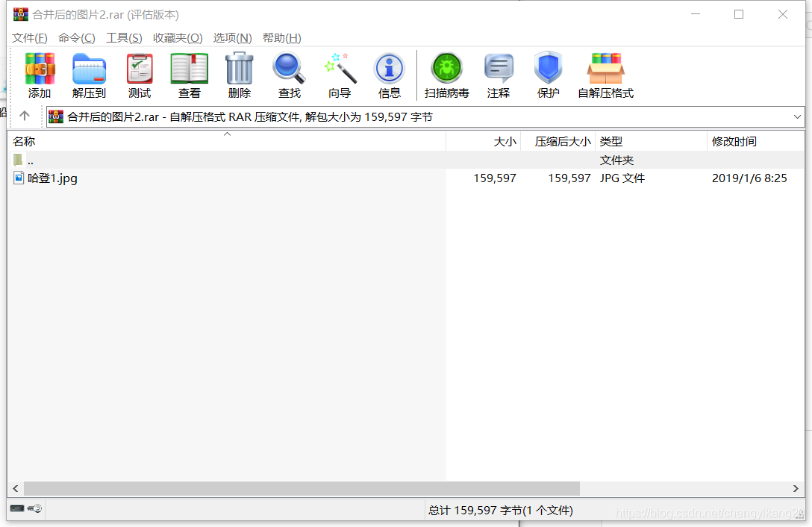Open the Favorites (收藏夹) menu
The width and height of the screenshot is (812, 527).
(x=178, y=38)
